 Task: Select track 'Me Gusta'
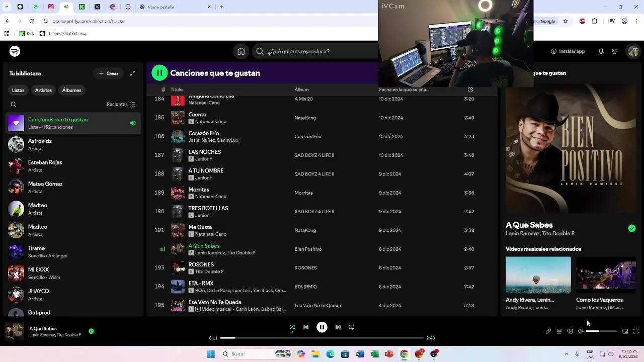coord(322,230)
